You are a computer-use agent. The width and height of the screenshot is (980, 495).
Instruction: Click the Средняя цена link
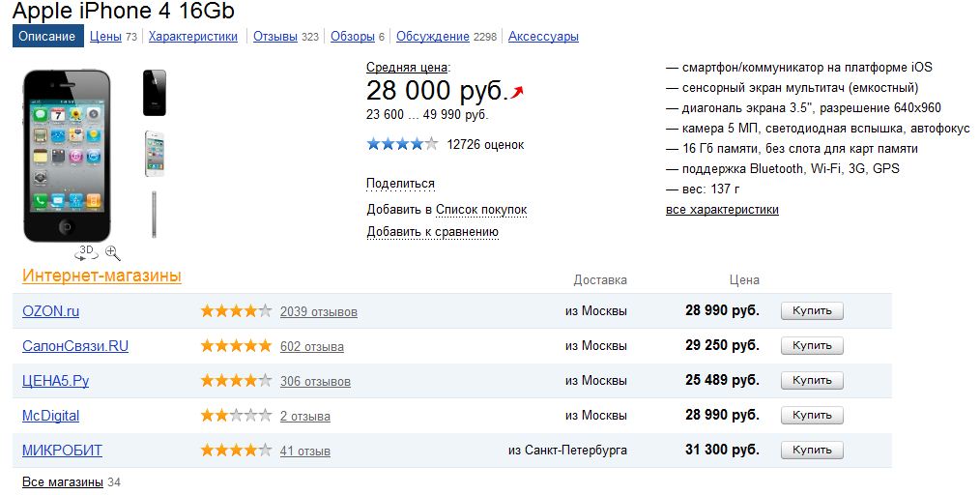407,68
